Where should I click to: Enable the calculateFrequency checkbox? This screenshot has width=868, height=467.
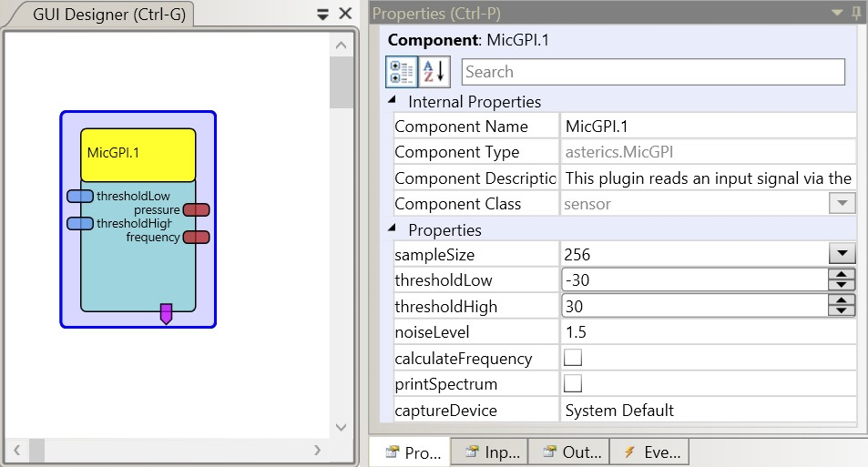(573, 358)
